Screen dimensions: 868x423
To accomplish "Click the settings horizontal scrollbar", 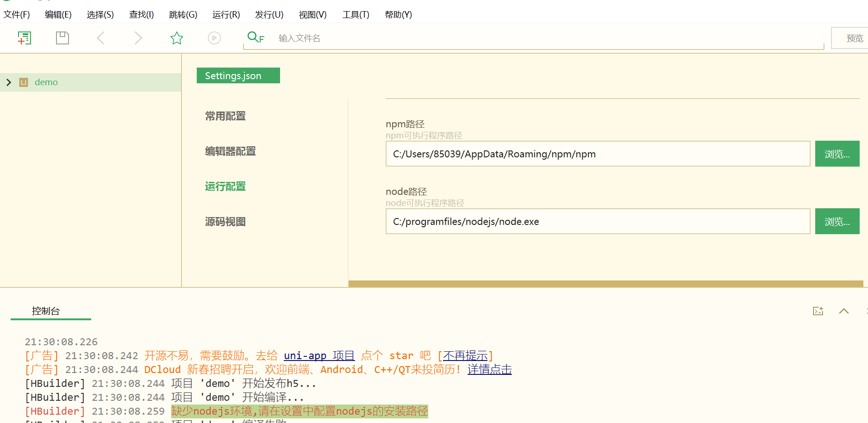I will (606, 284).
